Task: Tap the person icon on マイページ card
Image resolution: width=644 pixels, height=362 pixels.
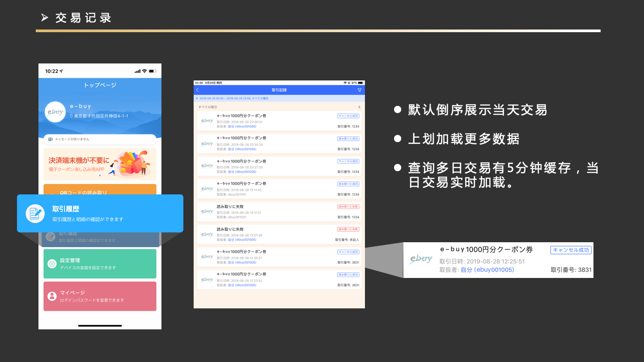Action: click(52, 296)
